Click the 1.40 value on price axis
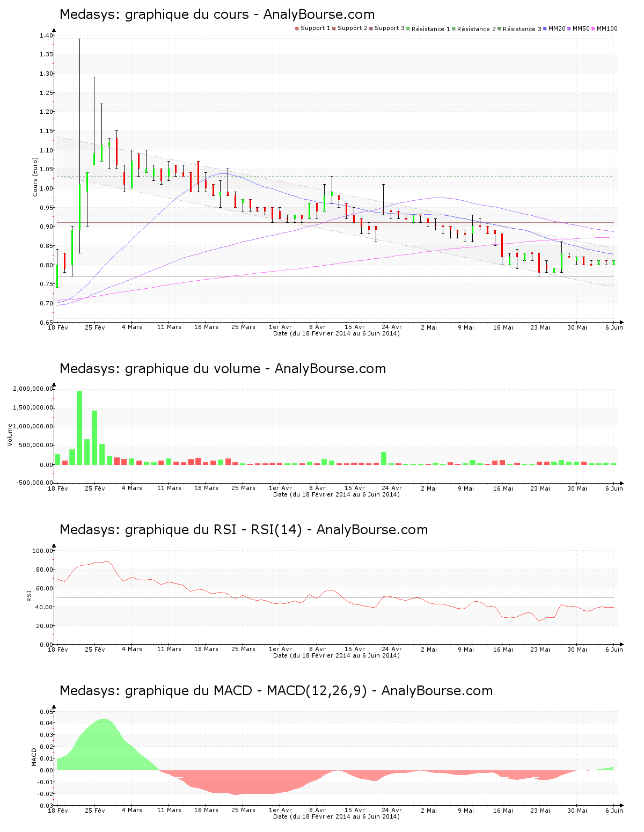The width and height of the screenshot is (644, 832). (46, 35)
